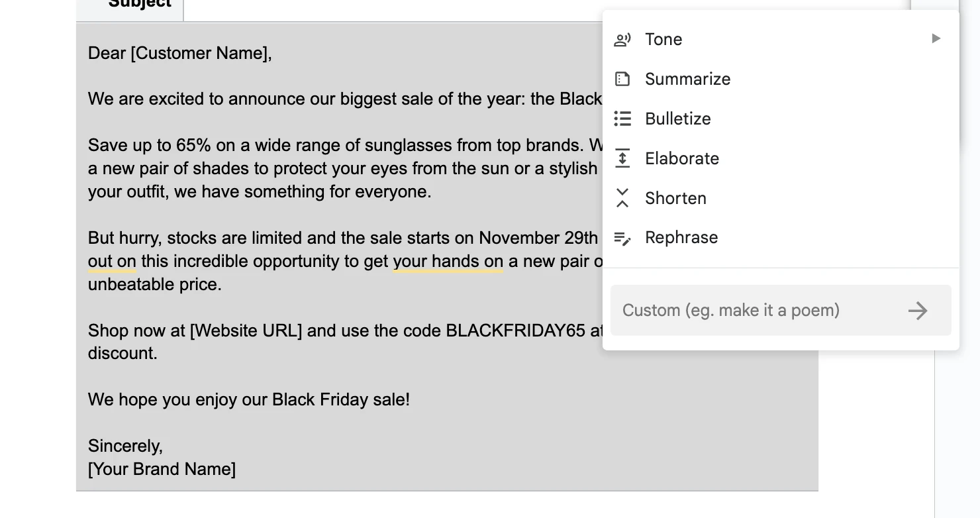
Task: Click the underlined "your hands on" phrase
Action: pos(448,262)
